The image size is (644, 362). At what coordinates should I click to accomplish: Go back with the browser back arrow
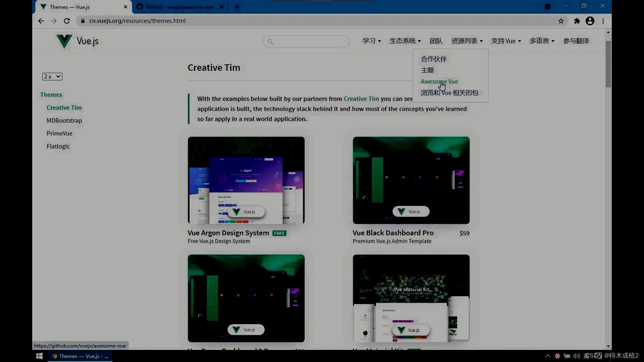pos(41,21)
